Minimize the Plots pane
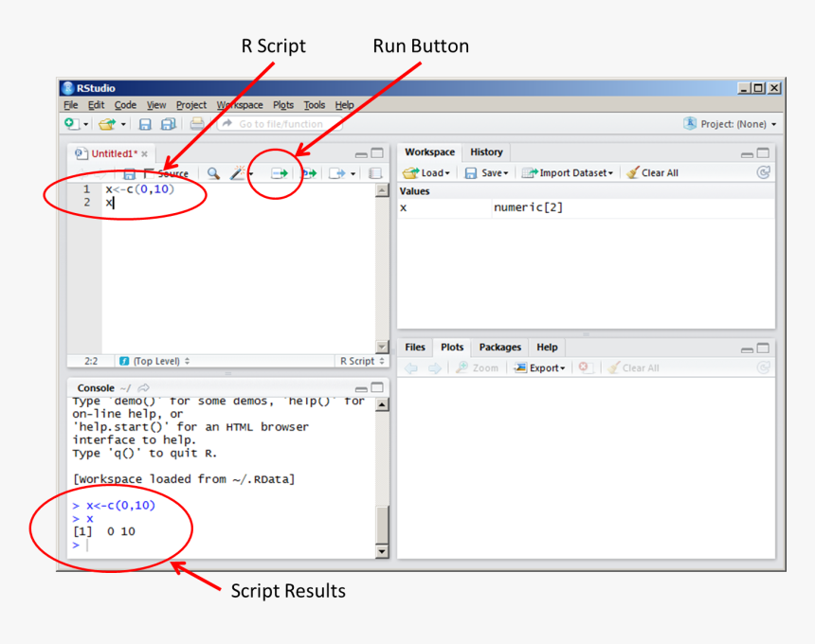 pos(747,350)
